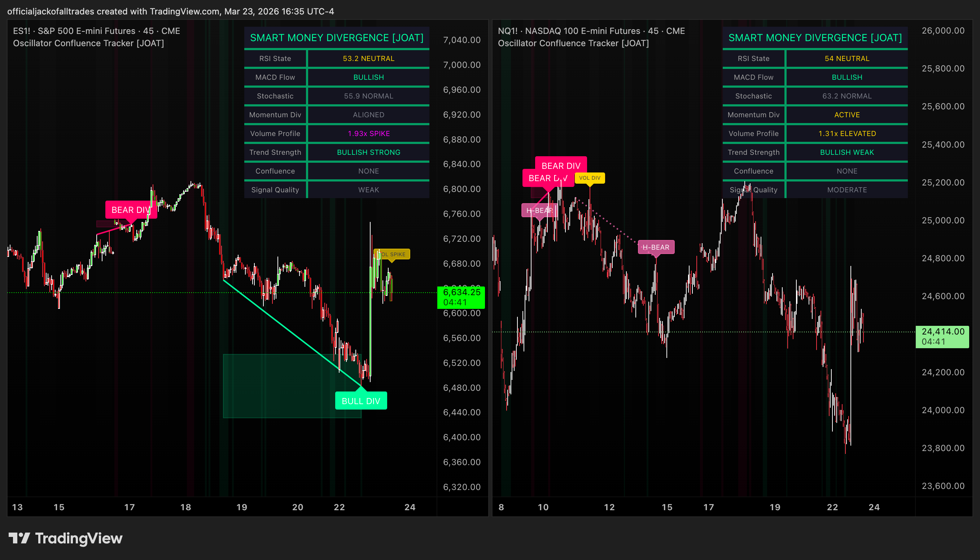Click the TradingView logo at bottom left
Viewport: 980px width, 560px height.
tap(65, 538)
